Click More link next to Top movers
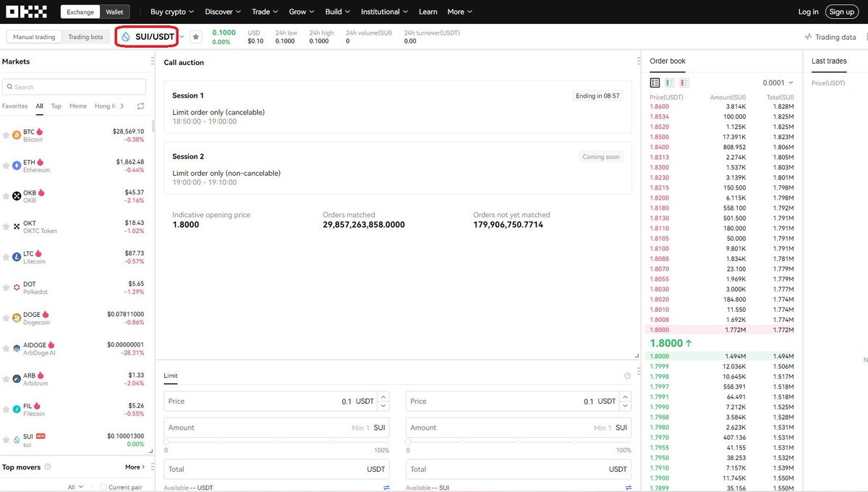868x492 pixels. 135,467
